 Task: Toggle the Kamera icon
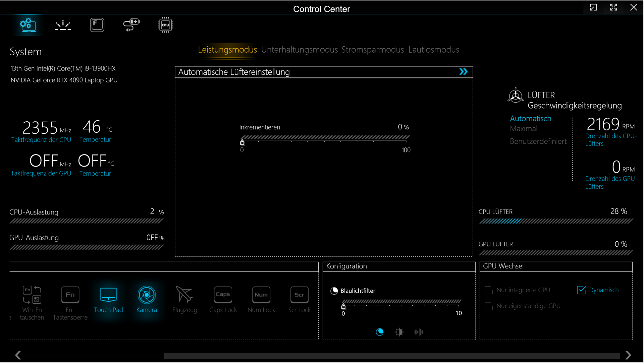point(147,295)
